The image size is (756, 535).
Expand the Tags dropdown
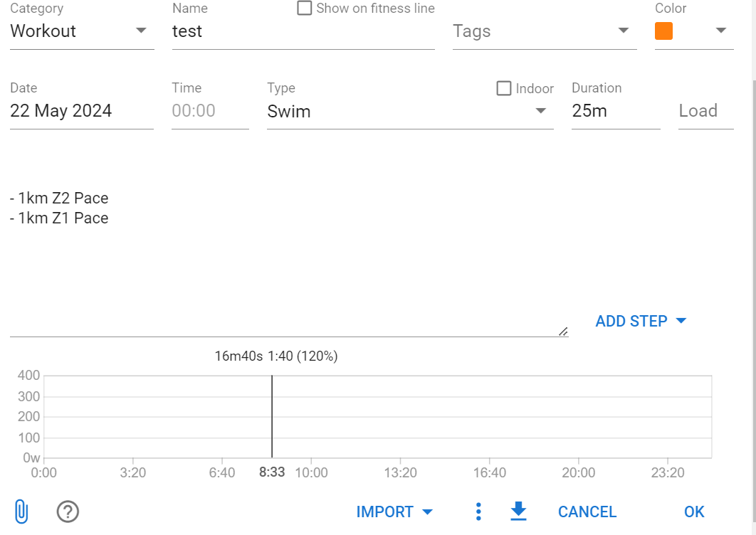tap(545, 31)
